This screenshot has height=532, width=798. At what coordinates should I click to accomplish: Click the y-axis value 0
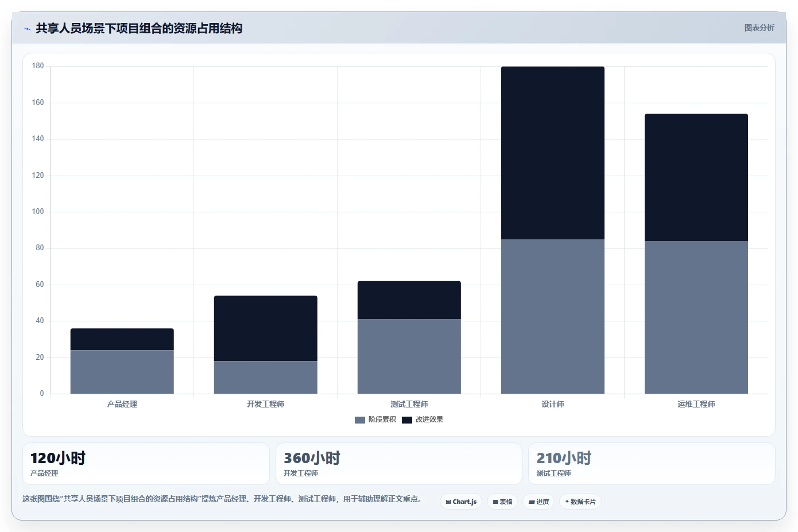tap(42, 394)
